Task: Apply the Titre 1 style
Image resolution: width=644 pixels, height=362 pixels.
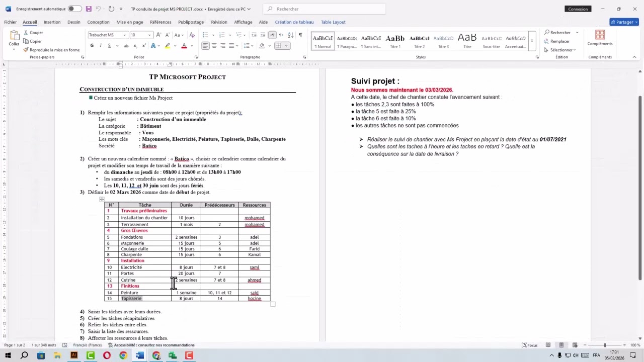Action: pos(395,41)
